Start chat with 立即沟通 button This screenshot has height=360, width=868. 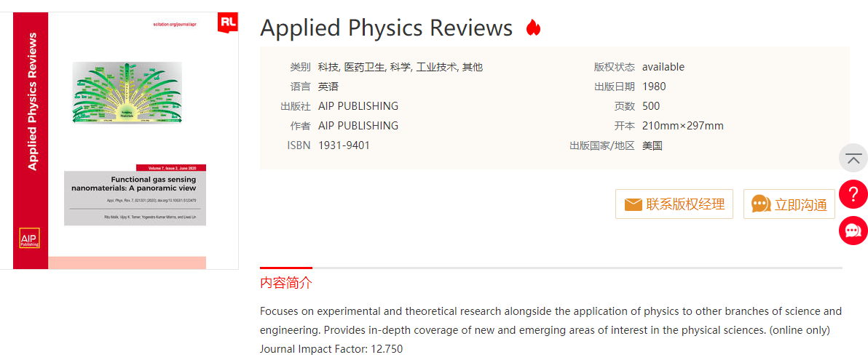[789, 204]
